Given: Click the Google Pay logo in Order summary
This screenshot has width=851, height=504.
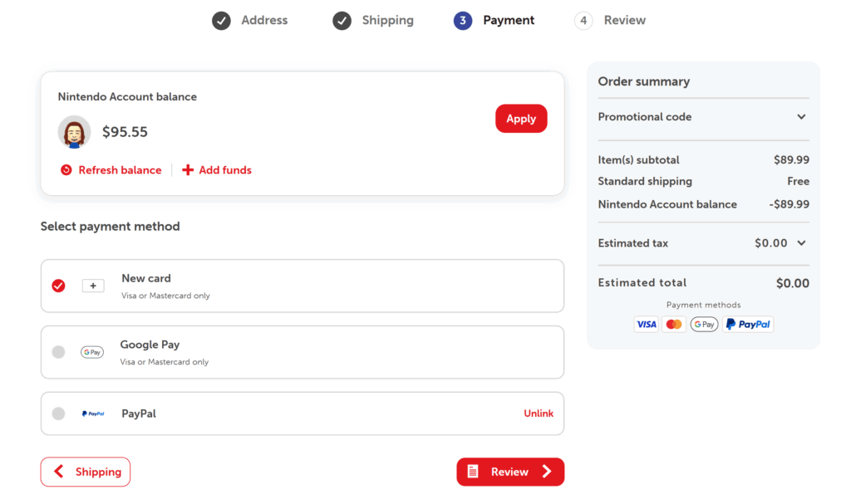Looking at the screenshot, I should point(704,325).
